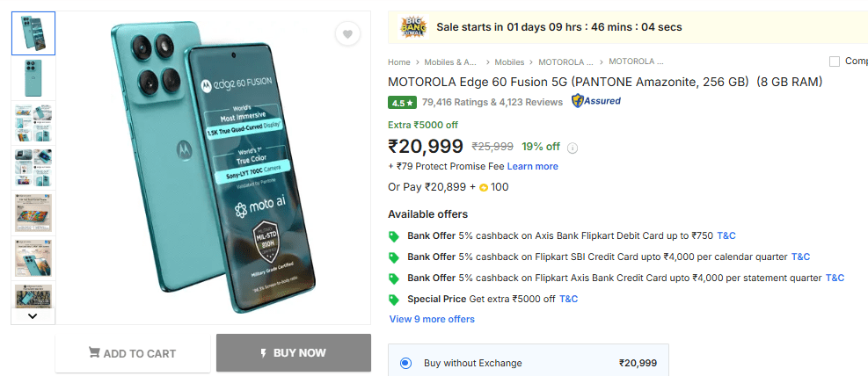Viewport: 868px width, 376px height.
Task: Select the first phone thumbnail image
Action: [33, 33]
